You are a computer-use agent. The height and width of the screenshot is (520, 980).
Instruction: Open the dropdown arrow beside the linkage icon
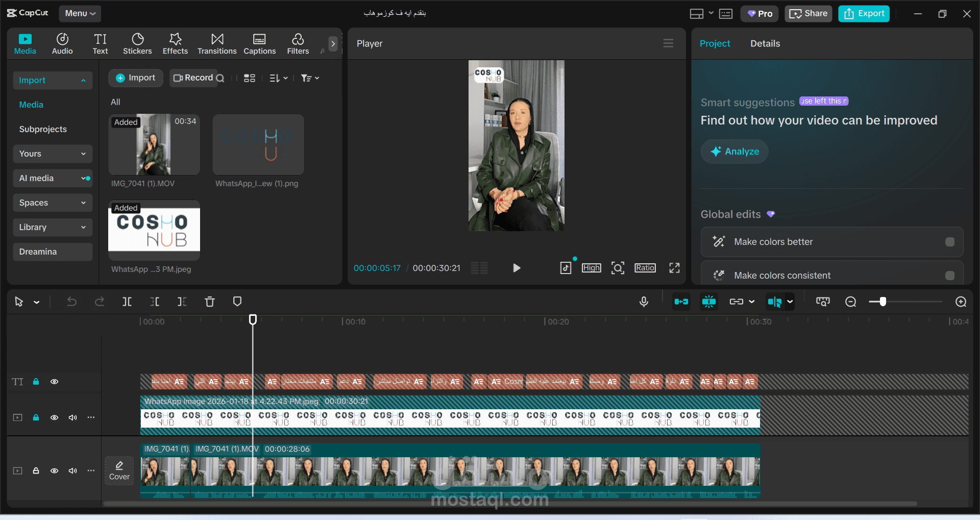coord(752,302)
